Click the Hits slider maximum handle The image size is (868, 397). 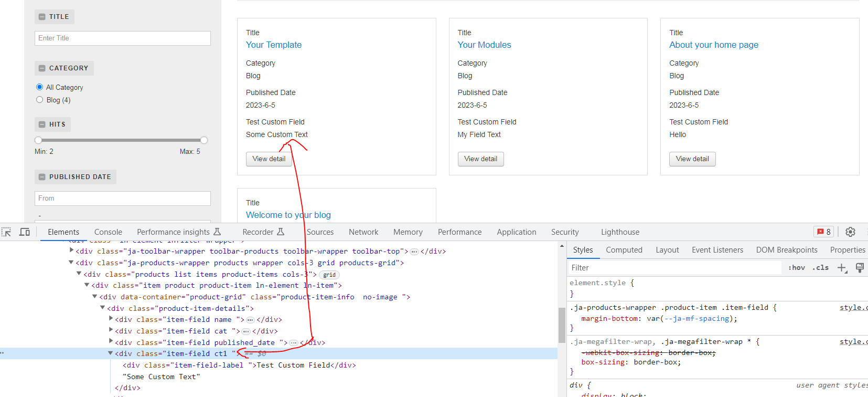click(204, 140)
